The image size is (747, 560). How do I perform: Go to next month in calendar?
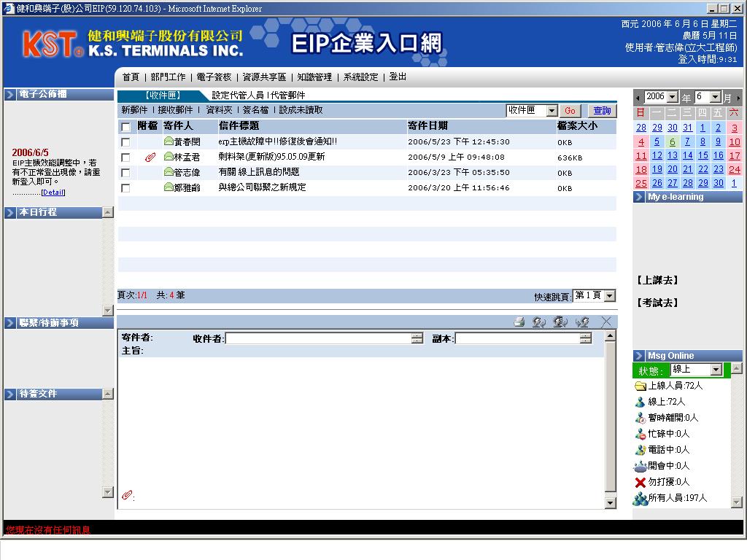pos(738,97)
